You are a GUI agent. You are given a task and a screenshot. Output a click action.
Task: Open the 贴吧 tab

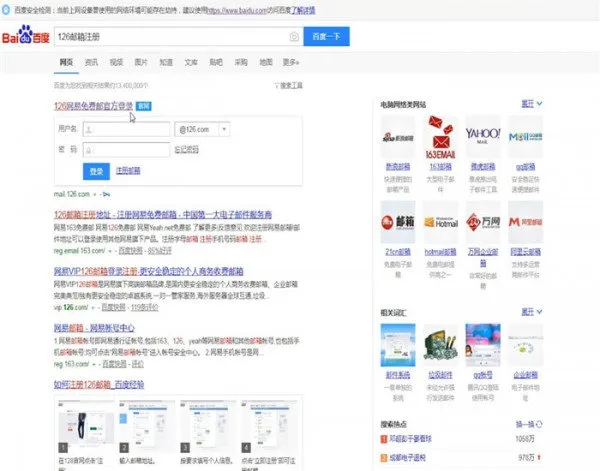216,62
